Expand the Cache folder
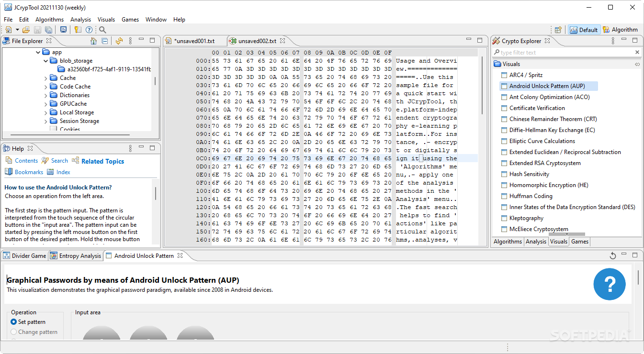Screen dimensions: 644x354 point(46,78)
